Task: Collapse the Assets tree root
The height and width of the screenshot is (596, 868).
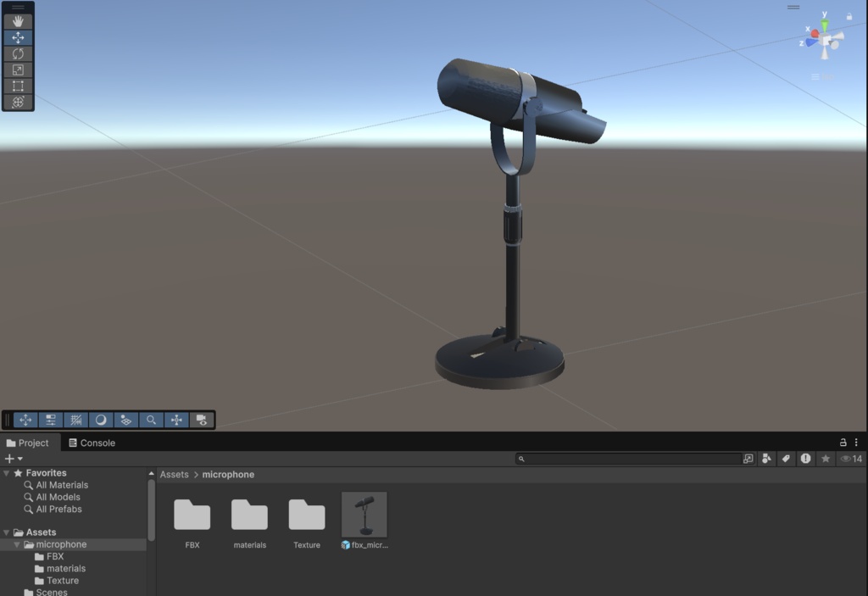Action: [x=6, y=532]
